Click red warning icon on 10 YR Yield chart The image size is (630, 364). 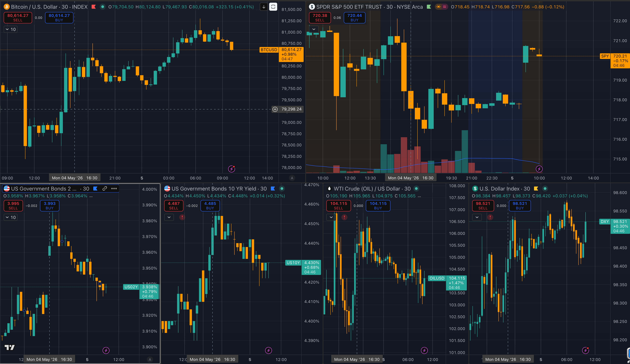[182, 217]
